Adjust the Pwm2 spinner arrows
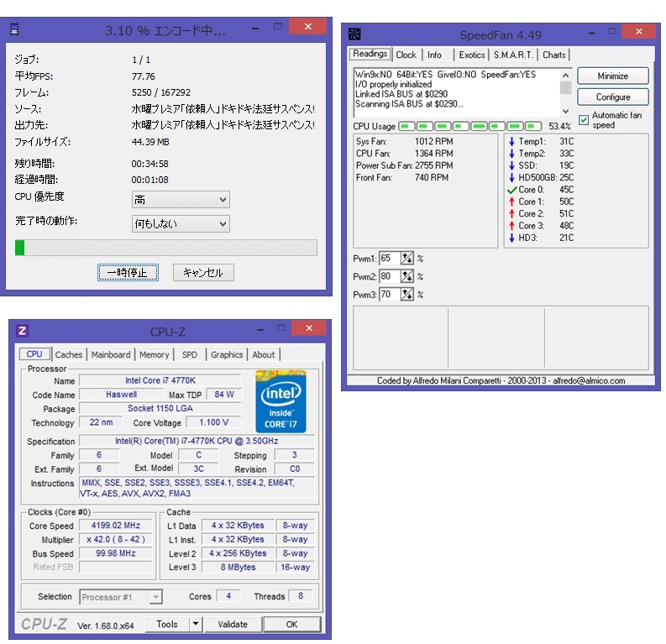The image size is (666, 644). 406,276
